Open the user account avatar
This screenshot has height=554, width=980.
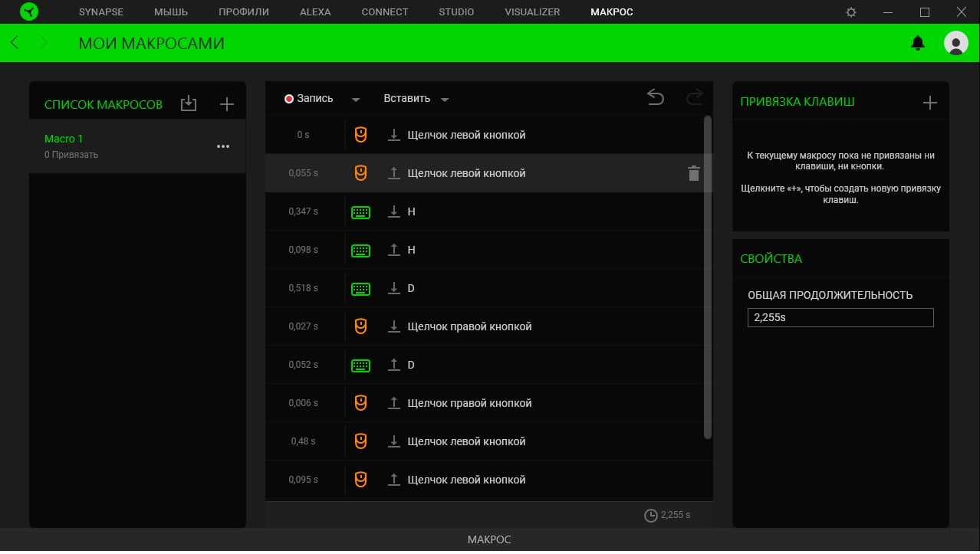tap(955, 43)
